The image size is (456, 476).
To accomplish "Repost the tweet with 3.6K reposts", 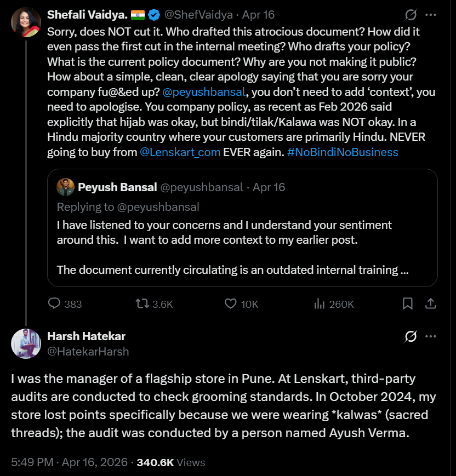I will pos(142,303).
